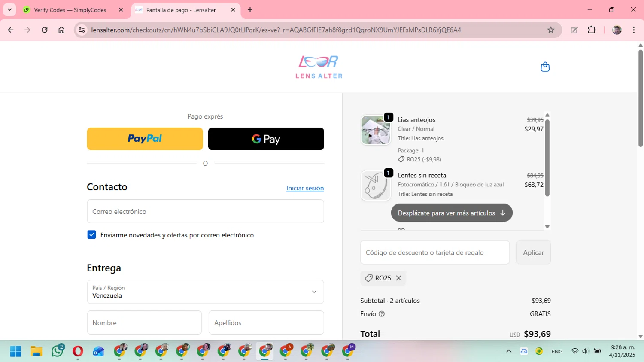Focus the Nombre input field
Screen dimensions: 644x362
tap(144, 322)
